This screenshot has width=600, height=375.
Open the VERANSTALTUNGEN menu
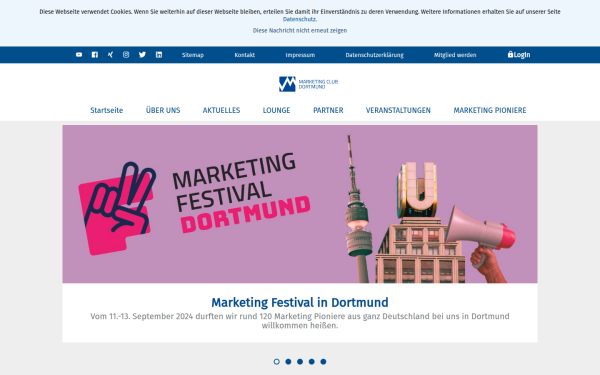coord(398,110)
